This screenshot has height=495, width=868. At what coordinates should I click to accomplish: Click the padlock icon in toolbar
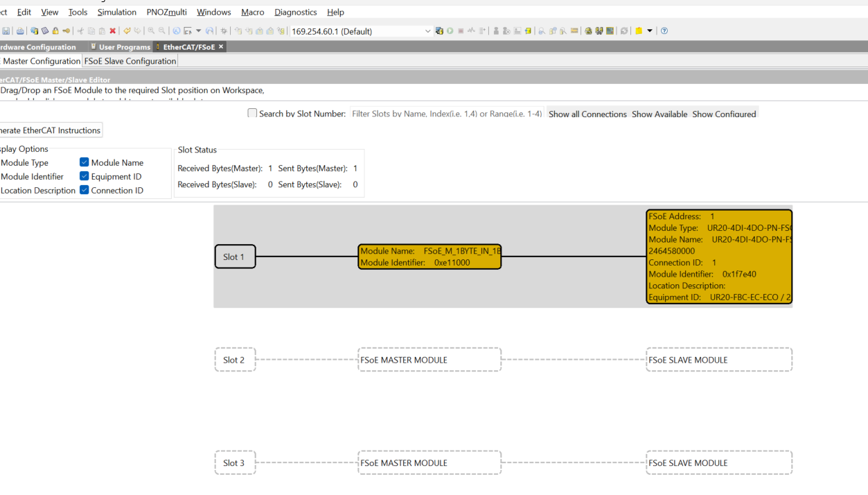coord(55,31)
